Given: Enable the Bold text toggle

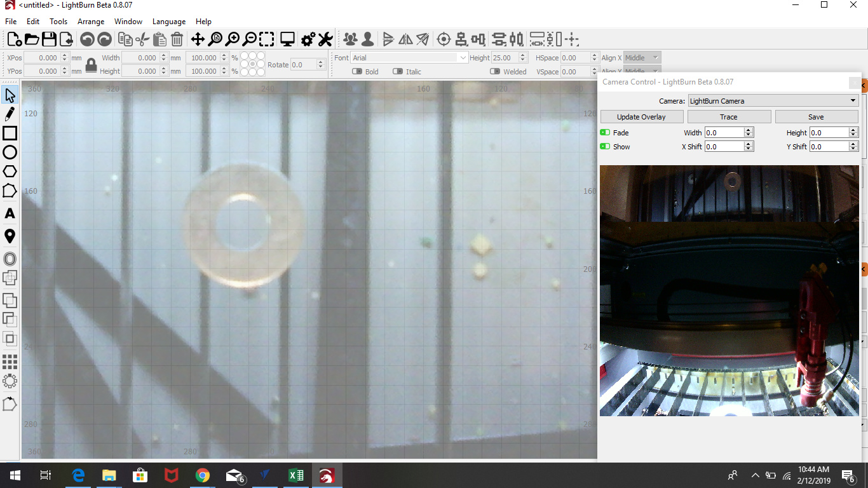Looking at the screenshot, I should pos(356,72).
